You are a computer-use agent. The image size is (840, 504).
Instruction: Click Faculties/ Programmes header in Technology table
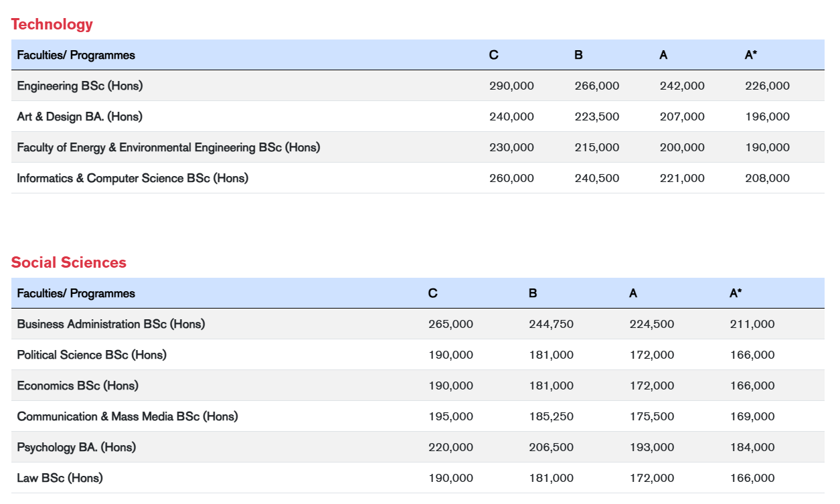point(76,55)
